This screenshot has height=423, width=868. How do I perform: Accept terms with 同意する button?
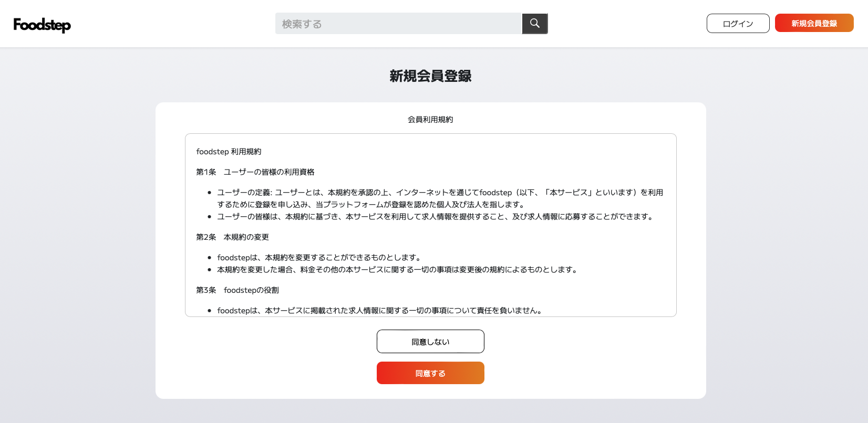coord(430,373)
